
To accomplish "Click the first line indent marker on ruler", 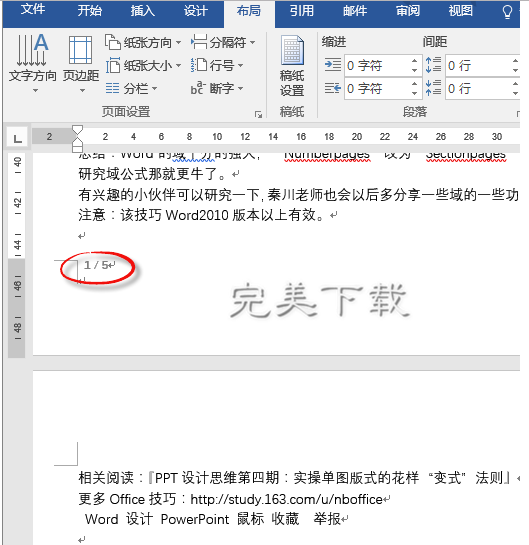I will (78, 130).
